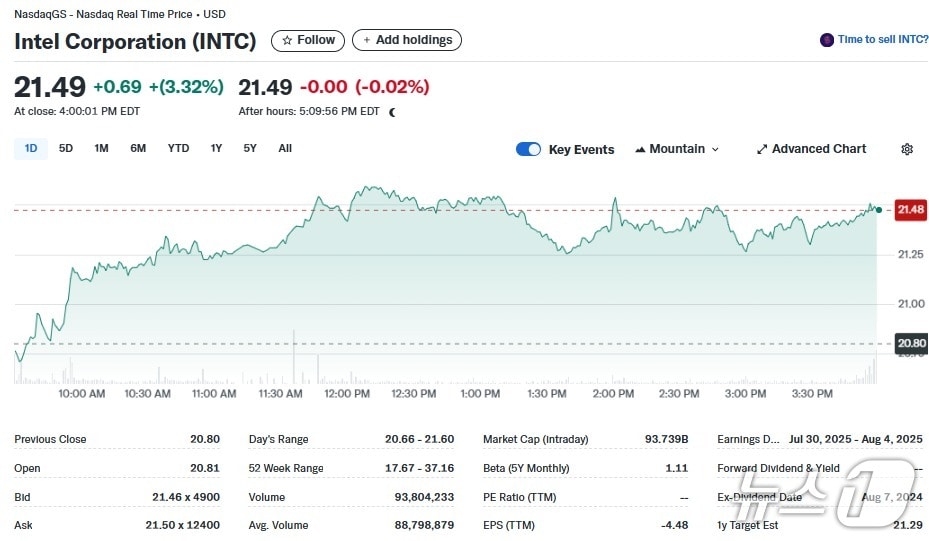Click the Advanced Chart link
The height and width of the screenshot is (541, 929).
pyautogui.click(x=819, y=149)
